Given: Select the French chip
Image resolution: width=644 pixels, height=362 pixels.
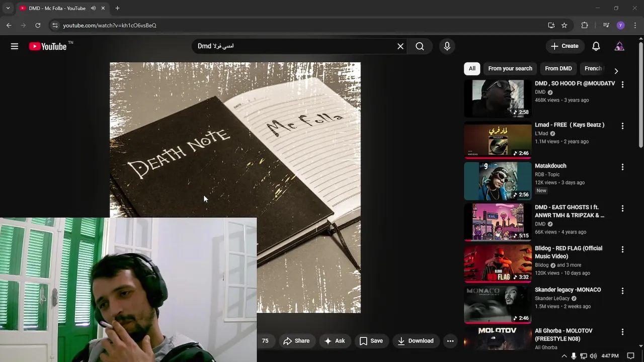Looking at the screenshot, I should [x=593, y=68].
